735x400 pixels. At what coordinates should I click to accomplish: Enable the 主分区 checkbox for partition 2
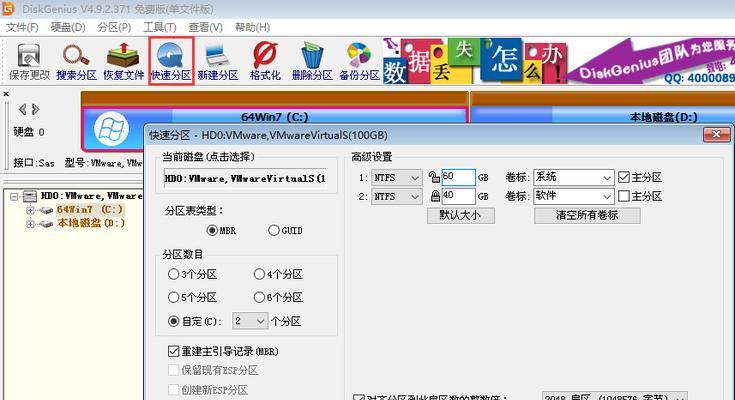623,196
